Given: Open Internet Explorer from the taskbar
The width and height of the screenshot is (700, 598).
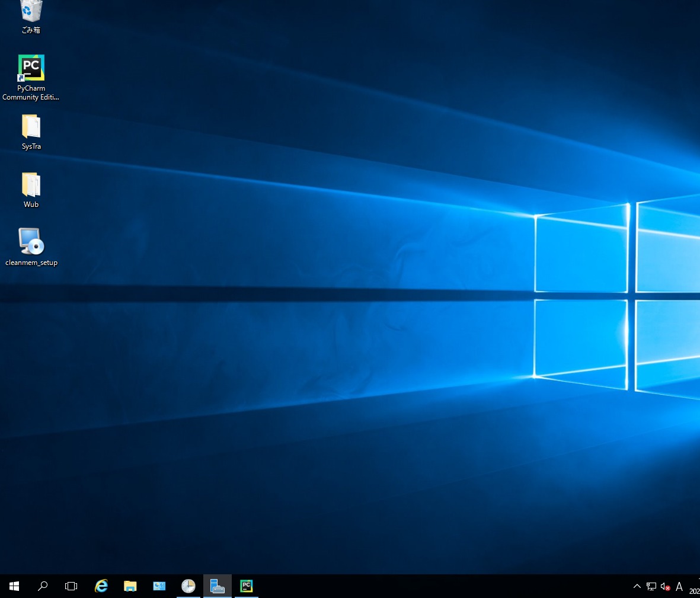Looking at the screenshot, I should pos(101,586).
